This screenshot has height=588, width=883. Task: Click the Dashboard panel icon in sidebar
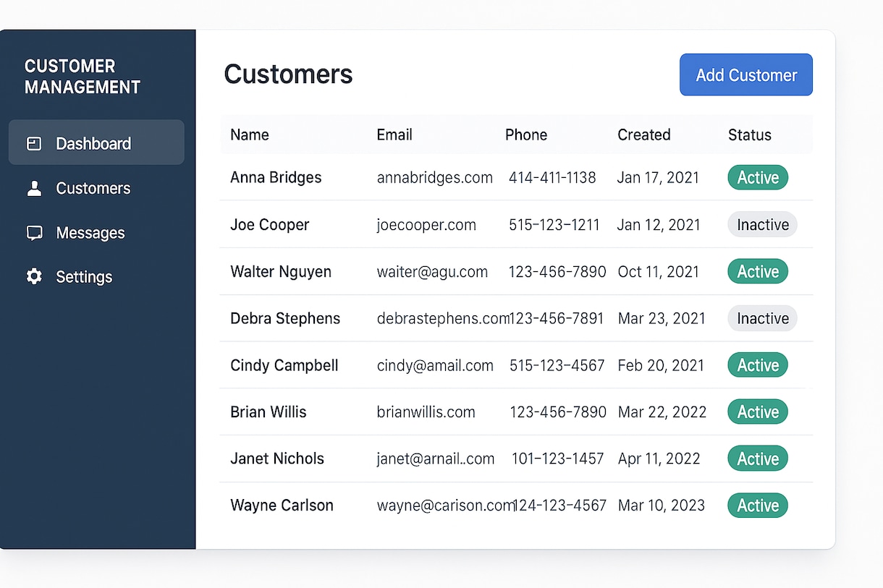point(34,143)
